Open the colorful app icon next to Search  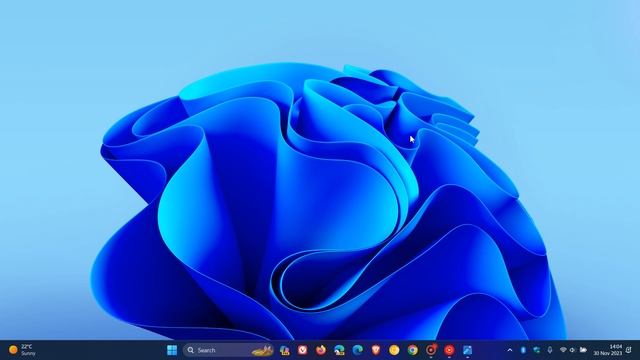click(284, 350)
